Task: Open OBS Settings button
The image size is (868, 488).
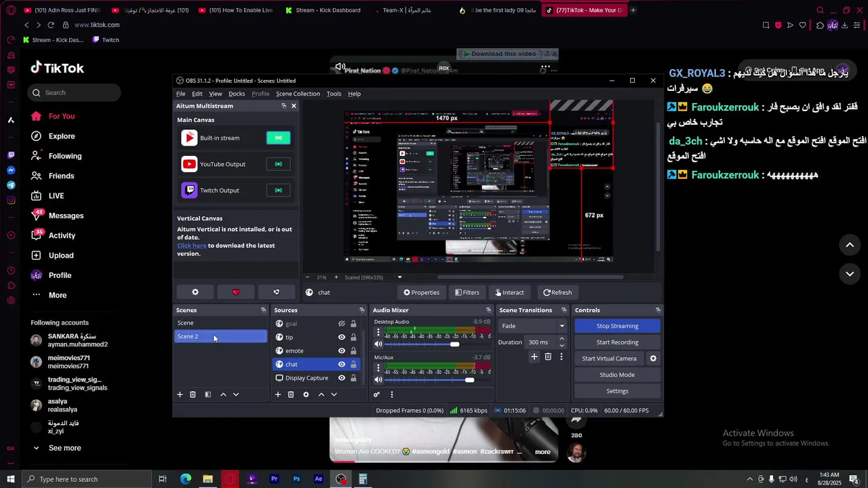Action: tap(617, 391)
